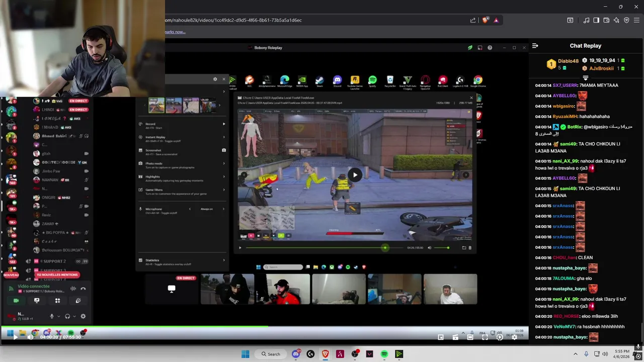Click the Windows taskbar Search box
This screenshot has height=362, width=644.
pos(271,354)
